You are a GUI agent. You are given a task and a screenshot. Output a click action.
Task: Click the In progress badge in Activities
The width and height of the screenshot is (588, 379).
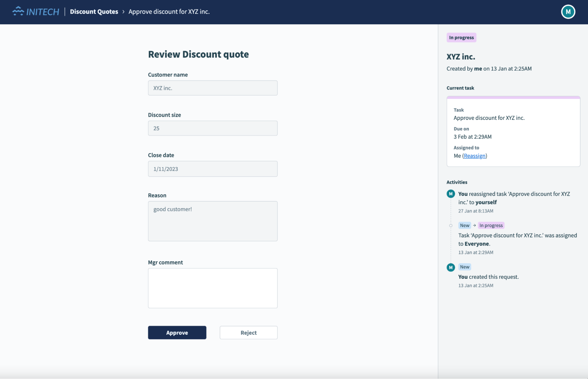491,225
